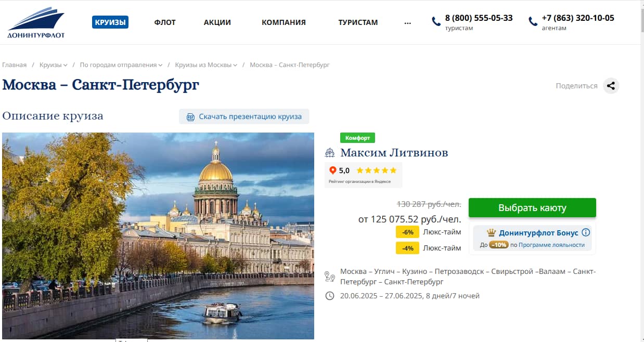Click the share icon next to Поделиться
Image resolution: width=644 pixels, height=342 pixels.
click(611, 86)
